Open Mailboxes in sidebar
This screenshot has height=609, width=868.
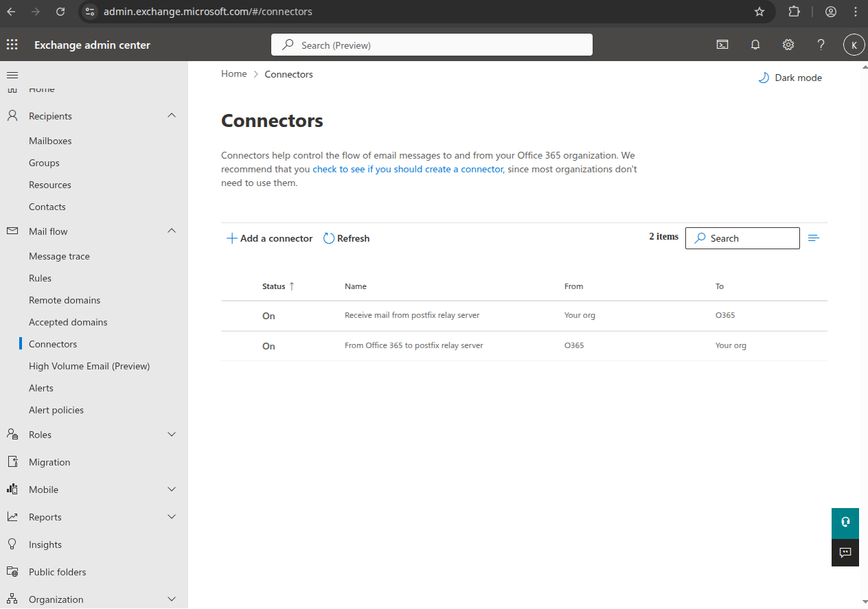50,141
